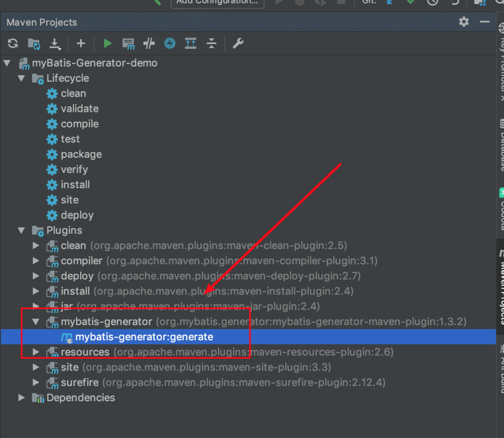This screenshot has width=504, height=438.
Task: Click the Maven Projects panel title
Action: click(x=42, y=22)
